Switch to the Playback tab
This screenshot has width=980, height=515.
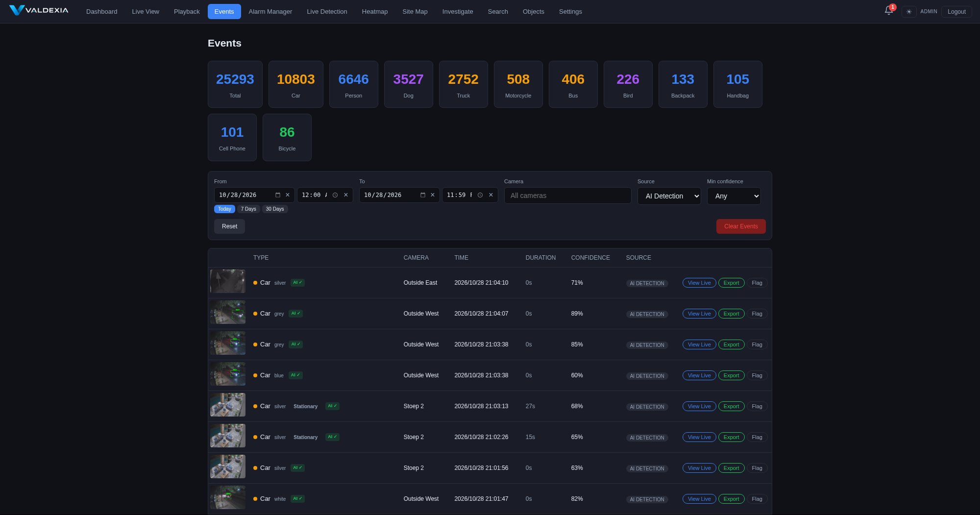[187, 12]
